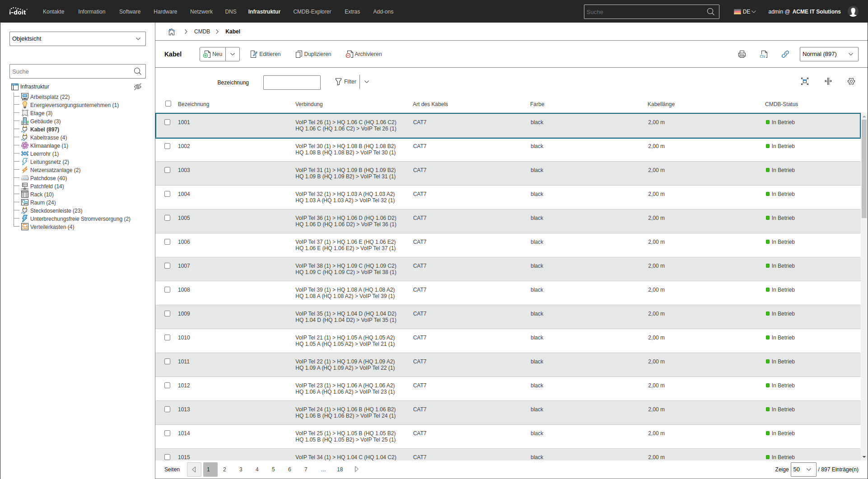This screenshot has height=479, width=868.
Task: Toggle hidden object types eye icon
Action: pos(138,87)
